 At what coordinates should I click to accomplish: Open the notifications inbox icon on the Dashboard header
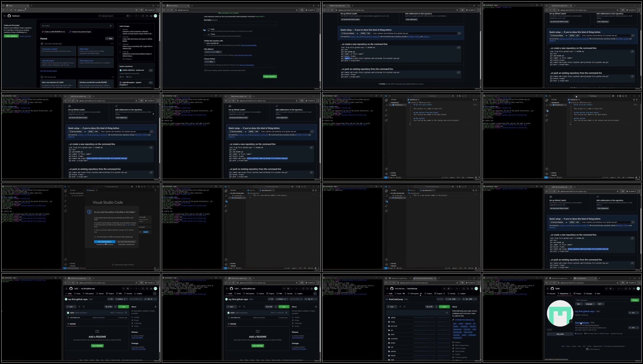click(x=151, y=16)
